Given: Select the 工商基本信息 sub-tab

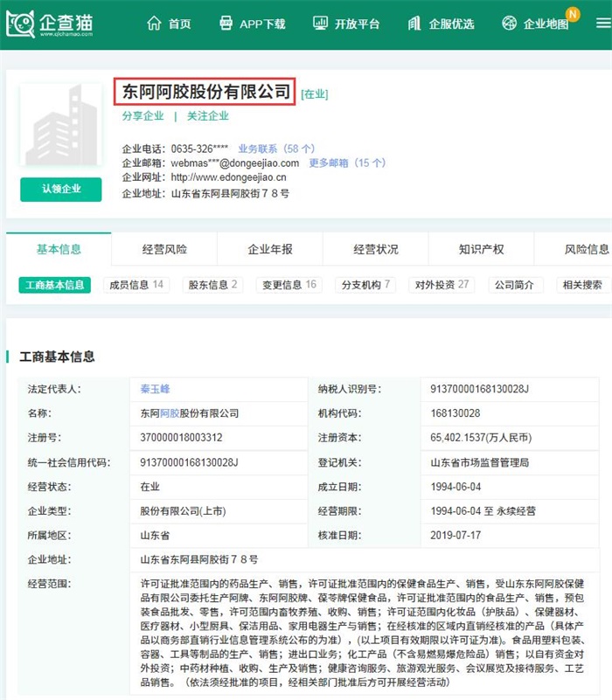Looking at the screenshot, I should 54,285.
